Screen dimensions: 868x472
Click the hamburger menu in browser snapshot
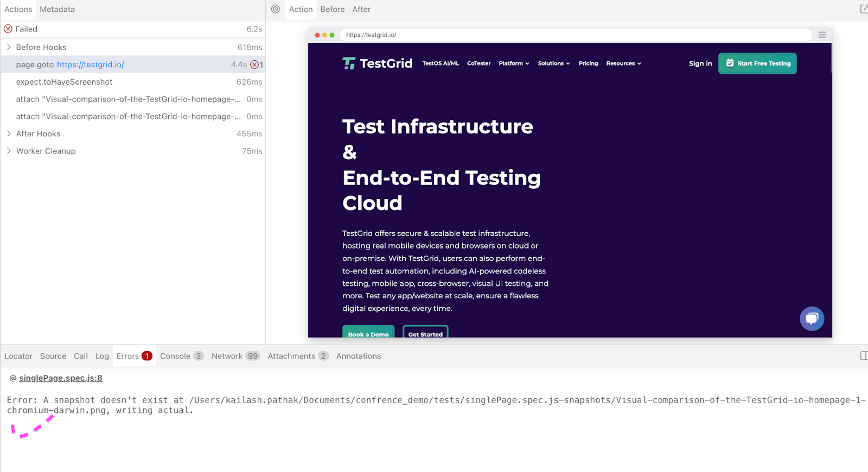[822, 35]
